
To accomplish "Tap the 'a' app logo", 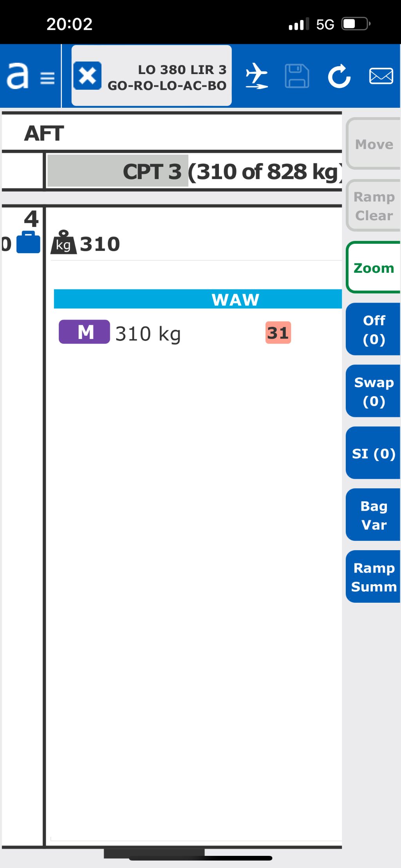I will 18,76.
